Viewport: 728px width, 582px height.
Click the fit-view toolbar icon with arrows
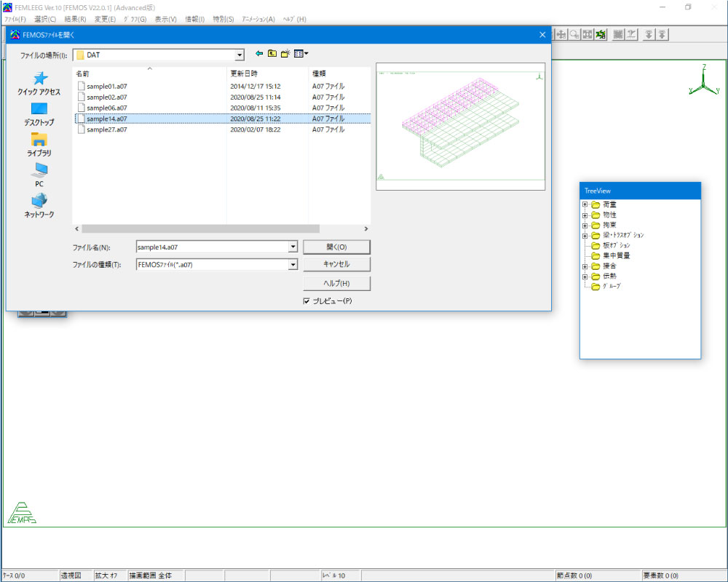coord(587,34)
